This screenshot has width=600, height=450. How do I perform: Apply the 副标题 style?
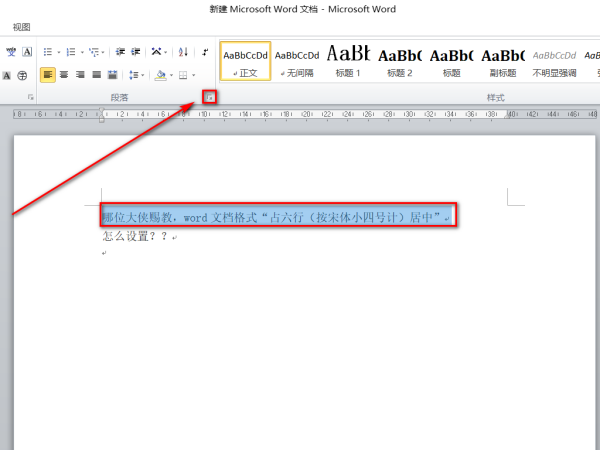click(503, 61)
